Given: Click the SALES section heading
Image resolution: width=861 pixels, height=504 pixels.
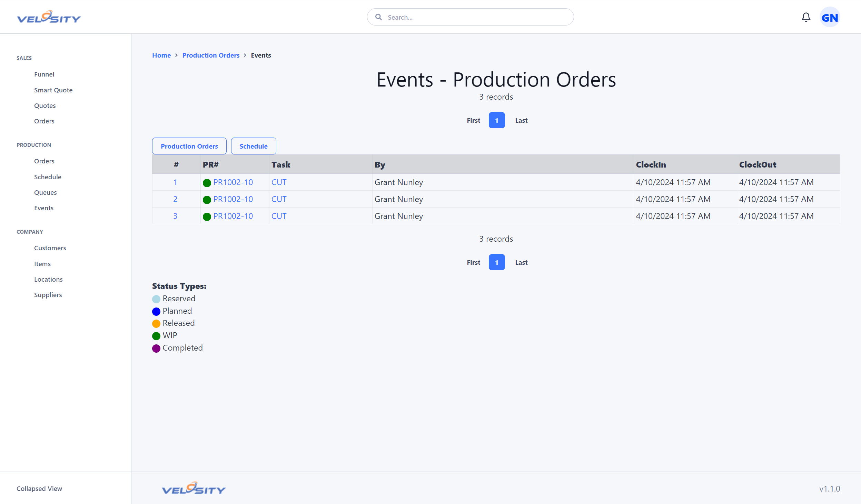Looking at the screenshot, I should pyautogui.click(x=24, y=58).
